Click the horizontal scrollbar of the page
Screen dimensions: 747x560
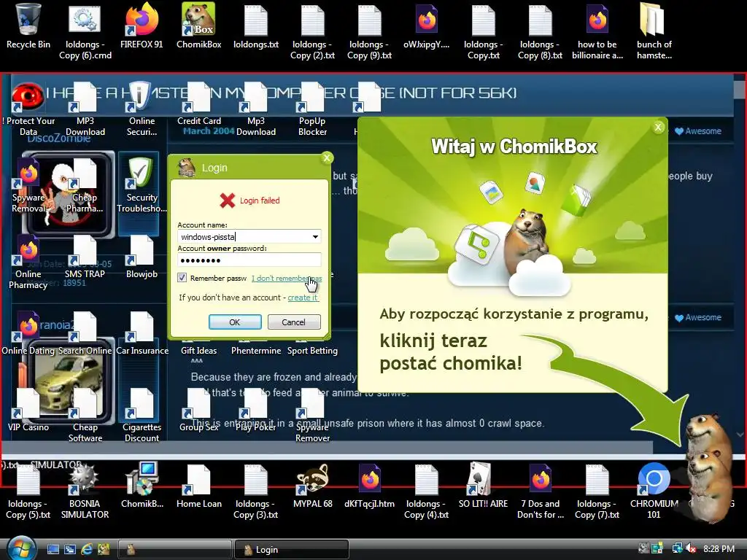(328, 447)
